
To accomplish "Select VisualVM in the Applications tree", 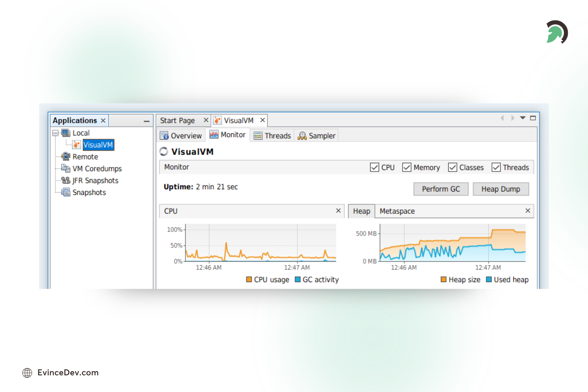I will click(x=98, y=145).
